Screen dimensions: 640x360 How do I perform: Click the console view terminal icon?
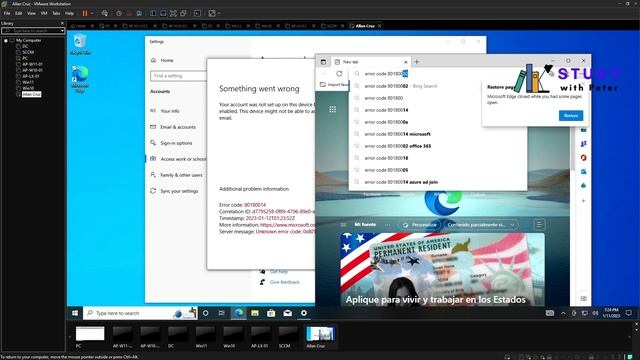[x=198, y=13]
